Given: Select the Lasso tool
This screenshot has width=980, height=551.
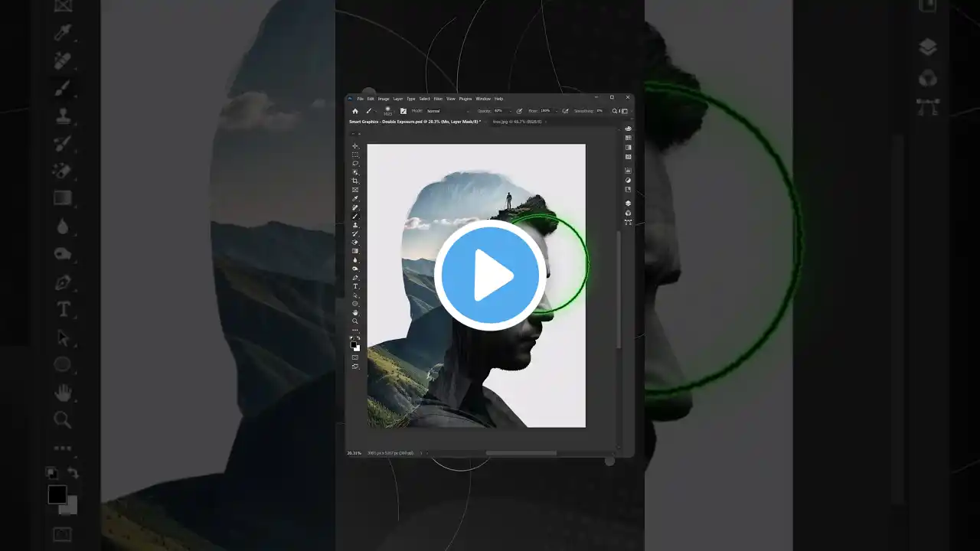Looking at the screenshot, I should click(355, 163).
